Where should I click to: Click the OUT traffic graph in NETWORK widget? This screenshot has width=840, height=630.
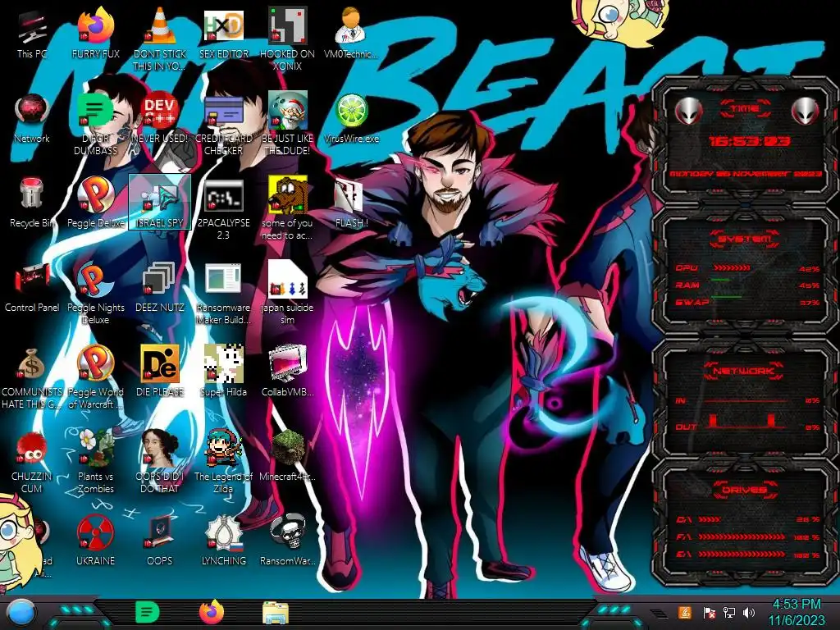745,421
